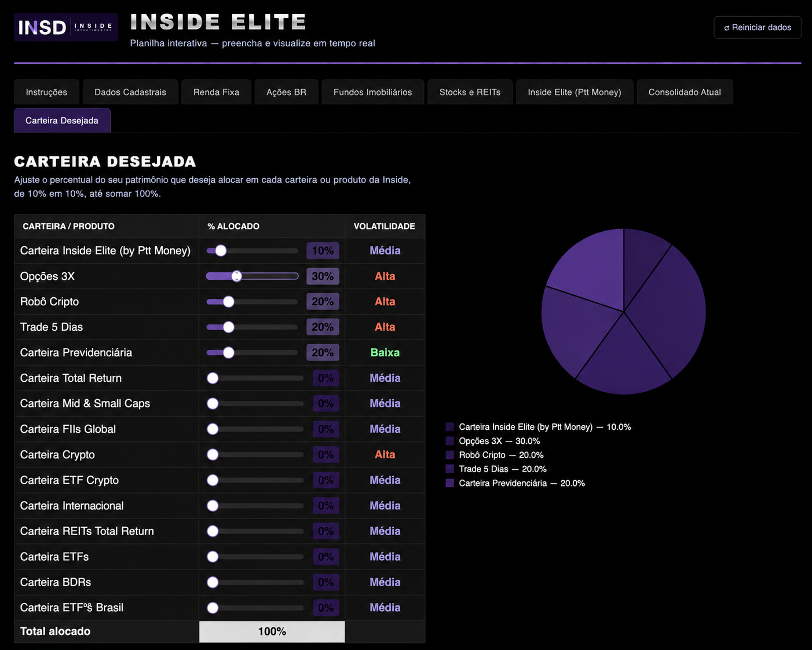The height and width of the screenshot is (650, 812).
Task: Adjust the Carteira Crypto slider
Action: point(255,455)
